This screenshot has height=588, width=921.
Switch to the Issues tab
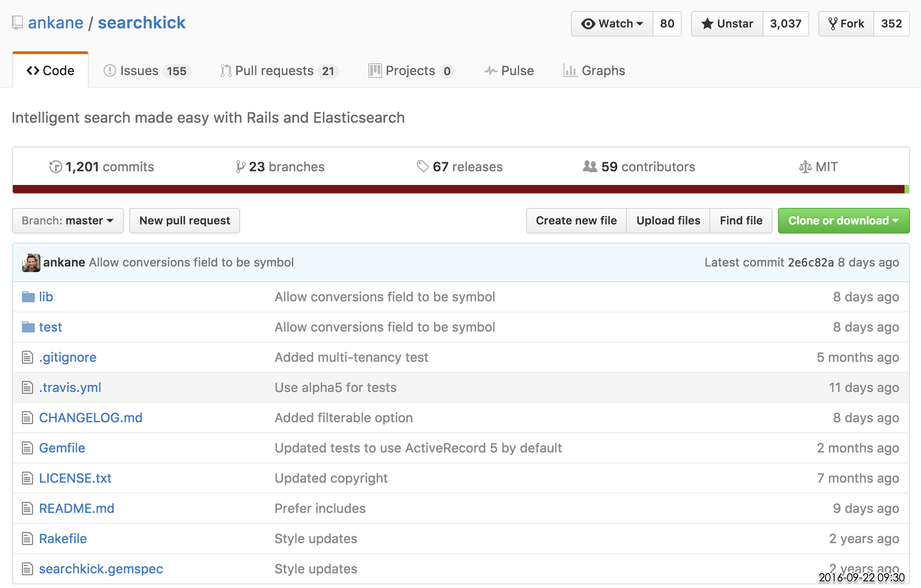(x=147, y=71)
